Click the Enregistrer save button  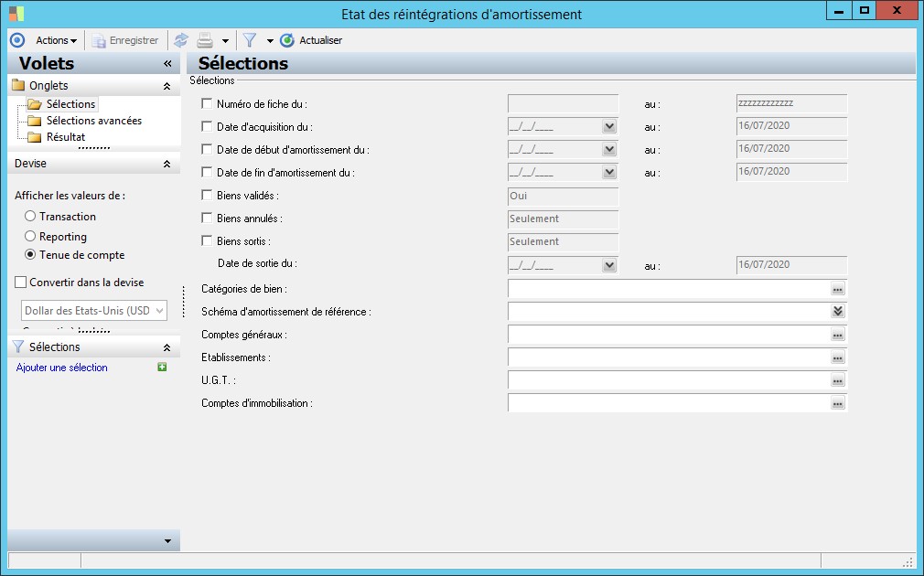(x=125, y=40)
